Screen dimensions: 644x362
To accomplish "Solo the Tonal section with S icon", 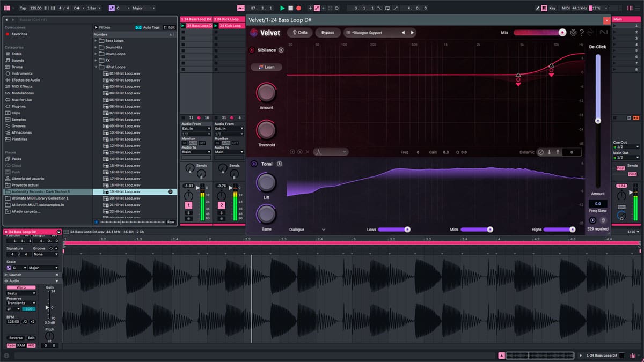I will tap(280, 164).
